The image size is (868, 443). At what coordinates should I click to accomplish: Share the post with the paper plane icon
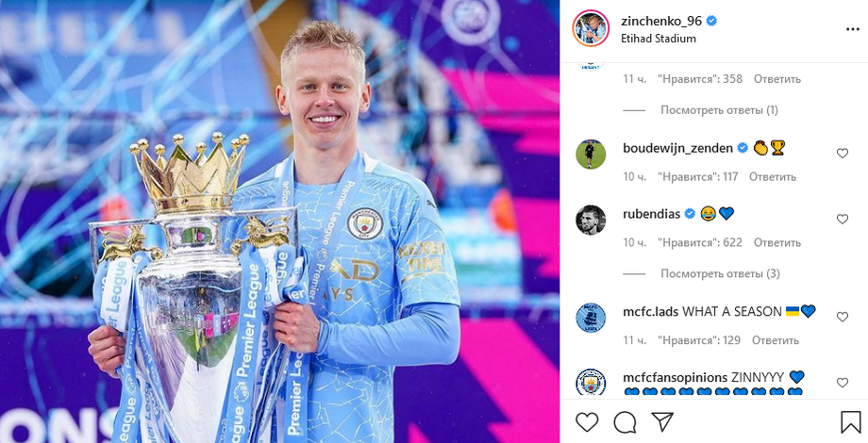pyautogui.click(x=662, y=422)
